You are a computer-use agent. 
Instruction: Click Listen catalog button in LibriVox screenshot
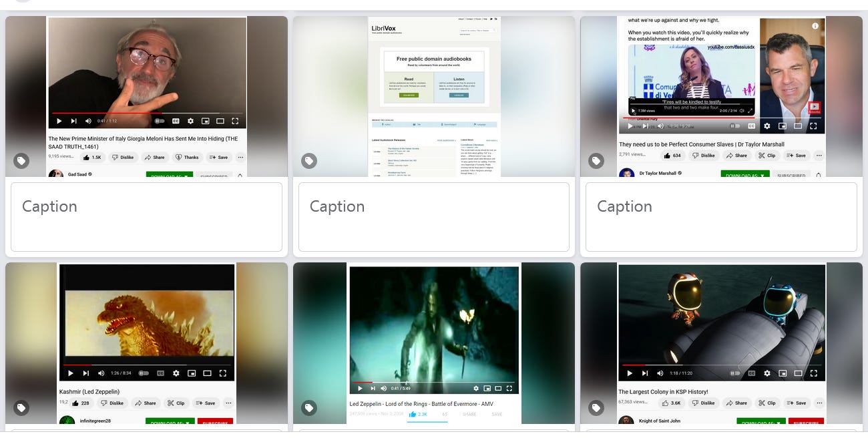pos(459,95)
